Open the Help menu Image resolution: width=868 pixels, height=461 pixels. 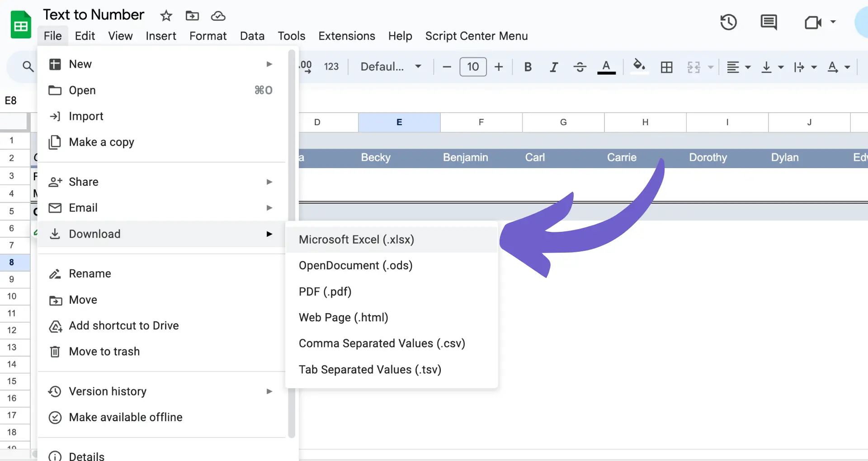pyautogui.click(x=400, y=36)
